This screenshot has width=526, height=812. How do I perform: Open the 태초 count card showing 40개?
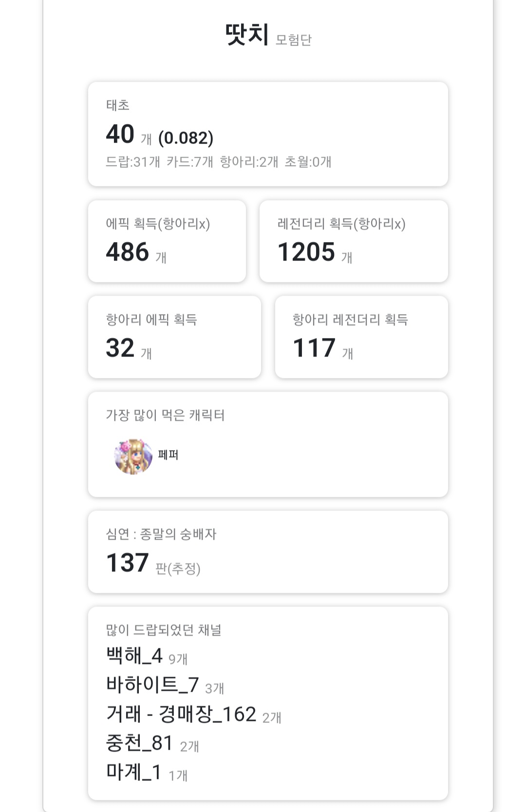pyautogui.click(x=267, y=134)
